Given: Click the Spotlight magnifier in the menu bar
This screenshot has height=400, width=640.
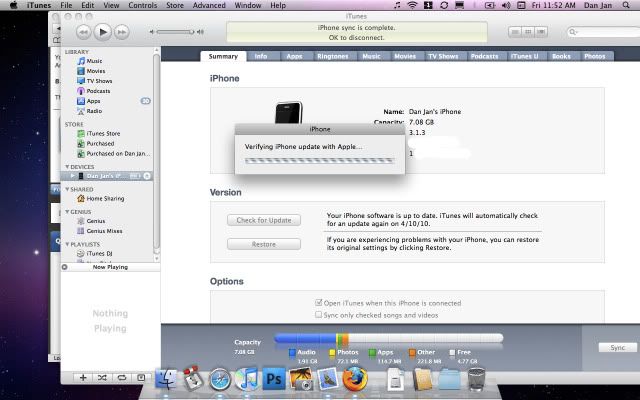Looking at the screenshot, I should tap(626, 5).
